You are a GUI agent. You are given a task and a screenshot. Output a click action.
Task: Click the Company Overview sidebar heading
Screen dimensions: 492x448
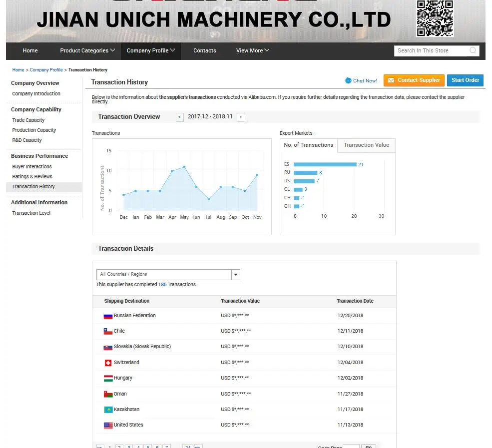pos(35,83)
